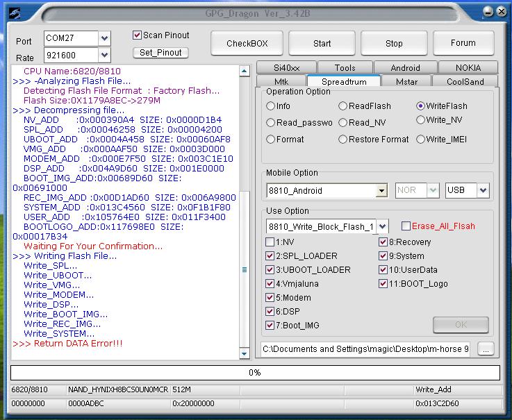The width and height of the screenshot is (512, 420).
Task: Expand the 8810_Write_Block_Flash_1 dropdown
Action: 382,226
